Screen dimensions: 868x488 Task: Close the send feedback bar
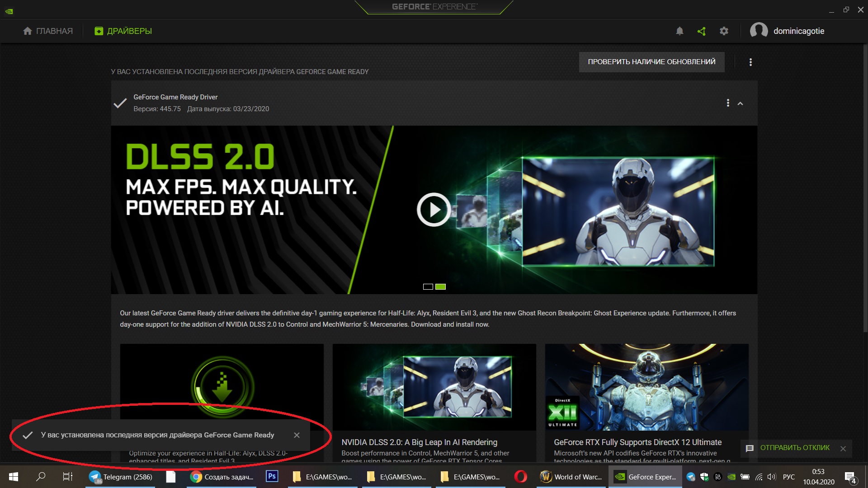tap(843, 448)
